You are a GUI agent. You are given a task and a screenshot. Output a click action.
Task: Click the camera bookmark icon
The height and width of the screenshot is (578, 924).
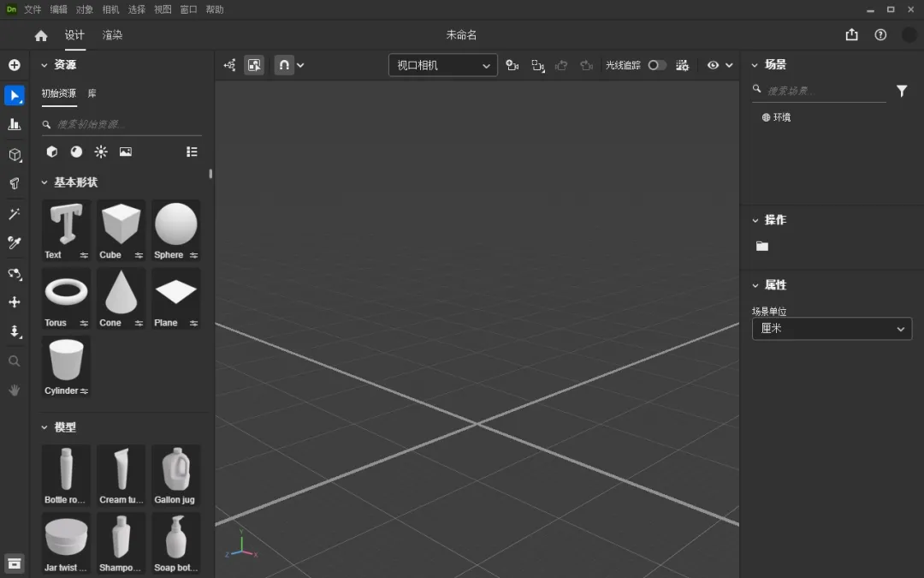point(512,65)
